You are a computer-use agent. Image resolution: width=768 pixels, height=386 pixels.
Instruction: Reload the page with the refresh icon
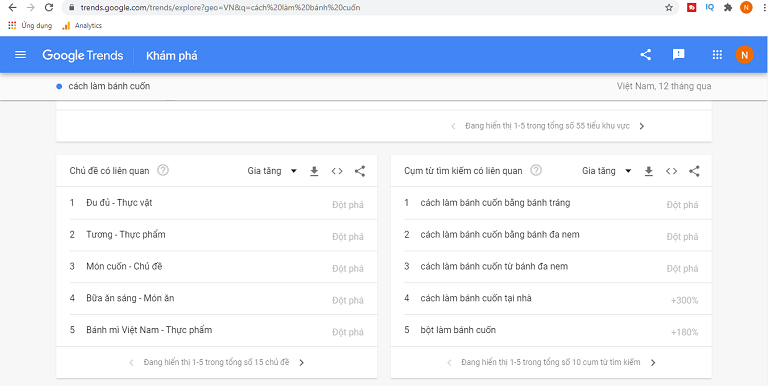click(x=48, y=7)
